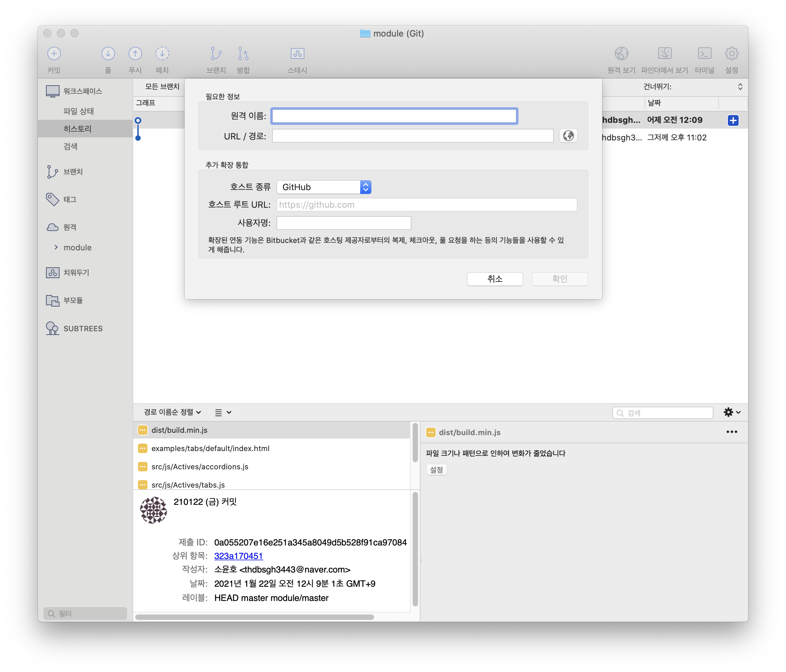Click the remote name (원격 이름) input field

tap(394, 116)
